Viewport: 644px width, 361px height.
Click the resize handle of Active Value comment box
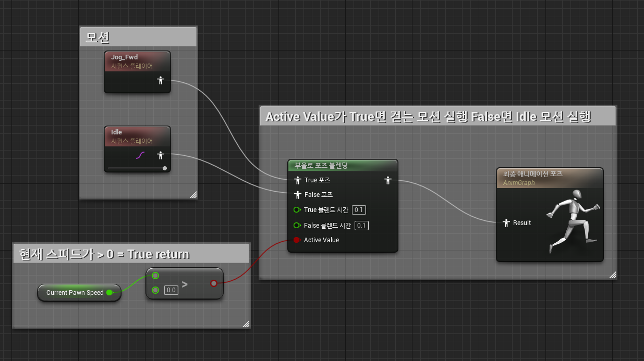[612, 275]
